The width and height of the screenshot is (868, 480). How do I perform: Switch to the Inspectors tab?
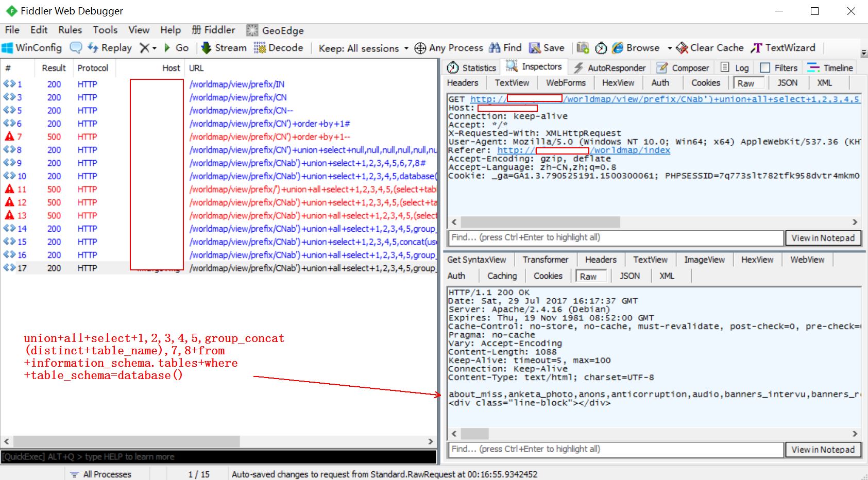pyautogui.click(x=534, y=66)
